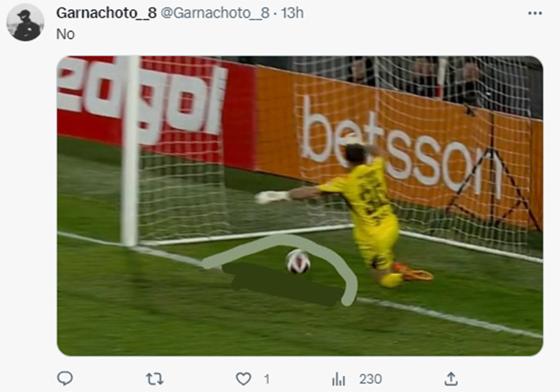Viewport: 560px width, 392px height.
Task: Open the post via the 13h timestamp
Action: pyautogui.click(x=292, y=13)
